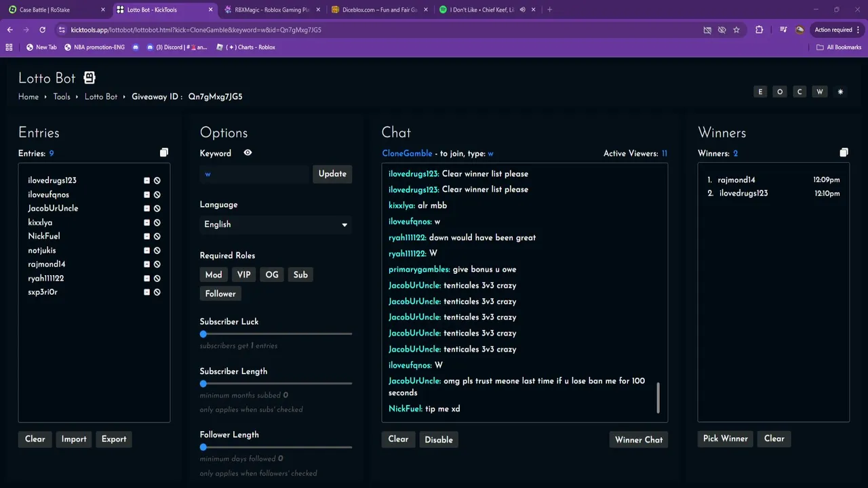Disable the chat with the Disable button
868x488 pixels.
point(439,440)
